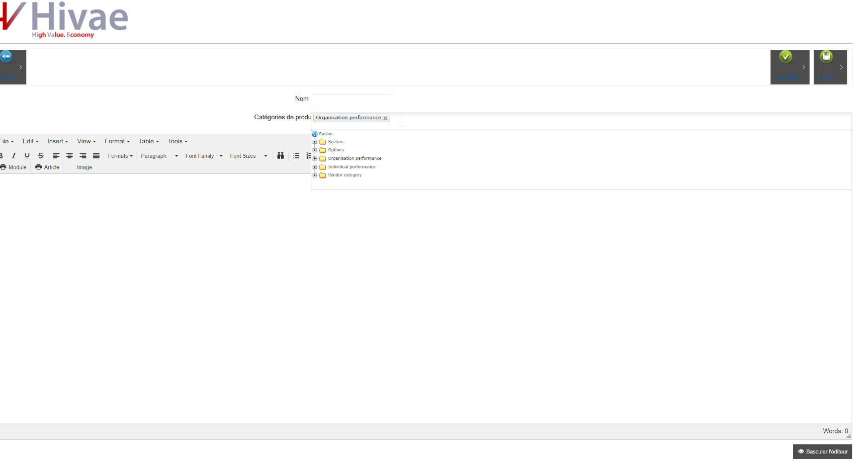868x467 pixels.
Task: Center-align the editor text
Action: (x=69, y=156)
